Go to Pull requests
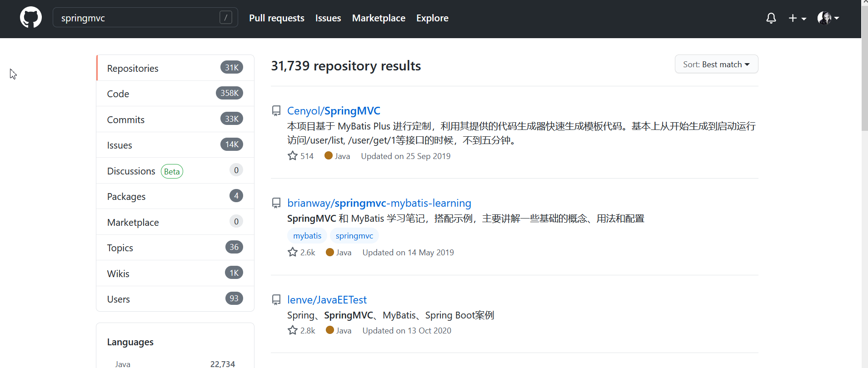The width and height of the screenshot is (868, 368). 277,18
